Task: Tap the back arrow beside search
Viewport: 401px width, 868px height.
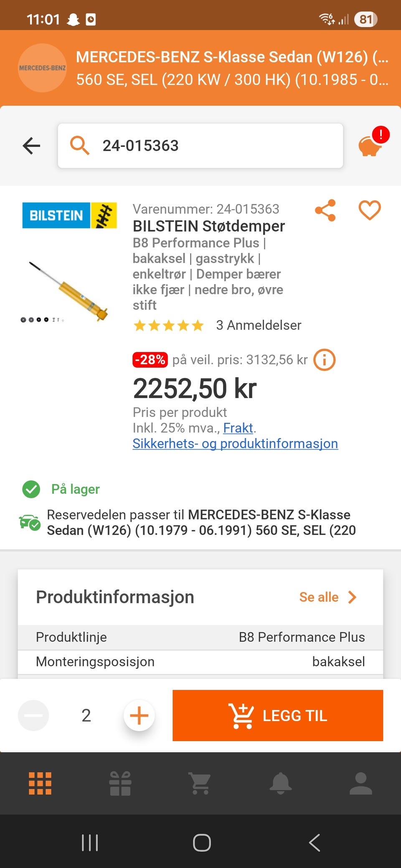Action: point(31,146)
